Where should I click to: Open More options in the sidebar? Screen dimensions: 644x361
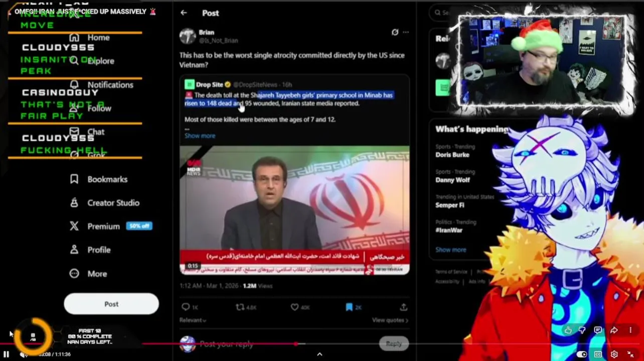[97, 274]
